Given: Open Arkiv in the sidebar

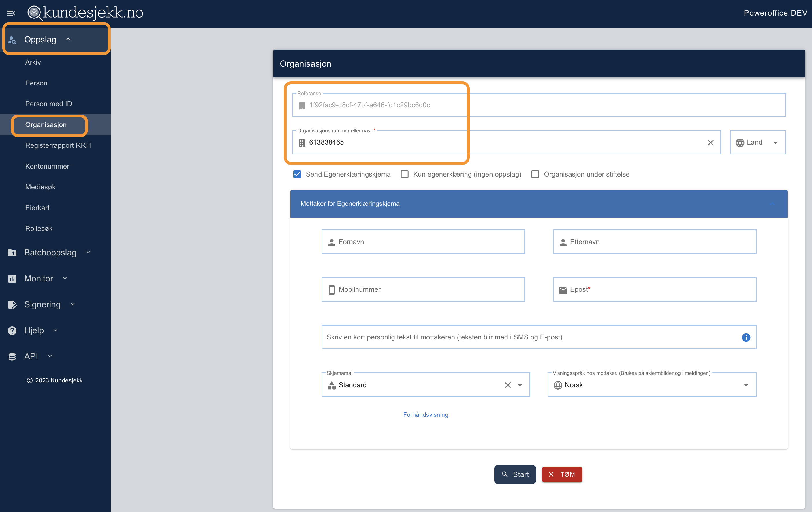Looking at the screenshot, I should coord(33,62).
